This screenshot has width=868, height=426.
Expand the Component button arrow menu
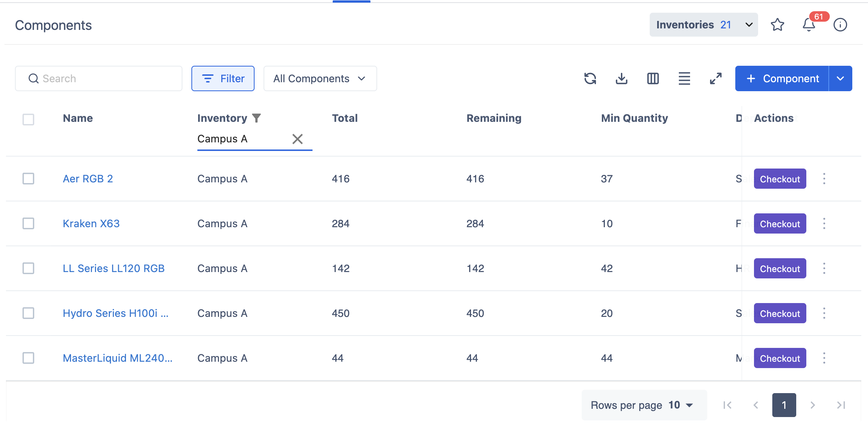[x=840, y=78]
